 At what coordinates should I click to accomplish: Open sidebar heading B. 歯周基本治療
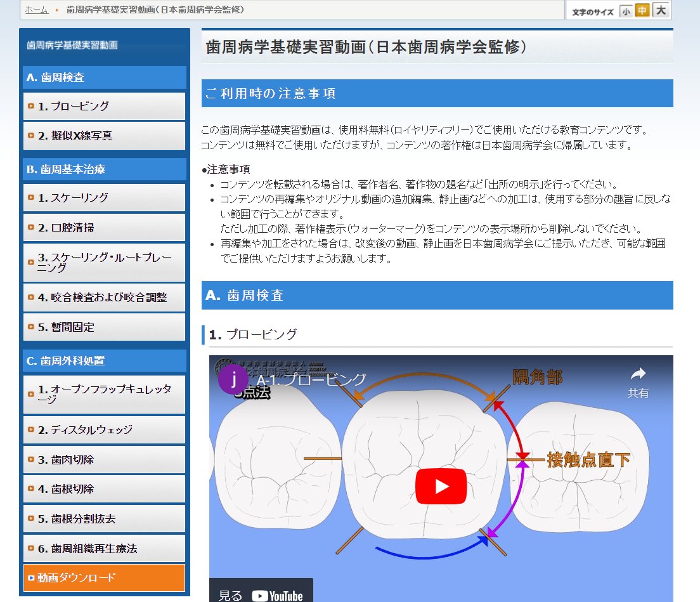tap(105, 169)
